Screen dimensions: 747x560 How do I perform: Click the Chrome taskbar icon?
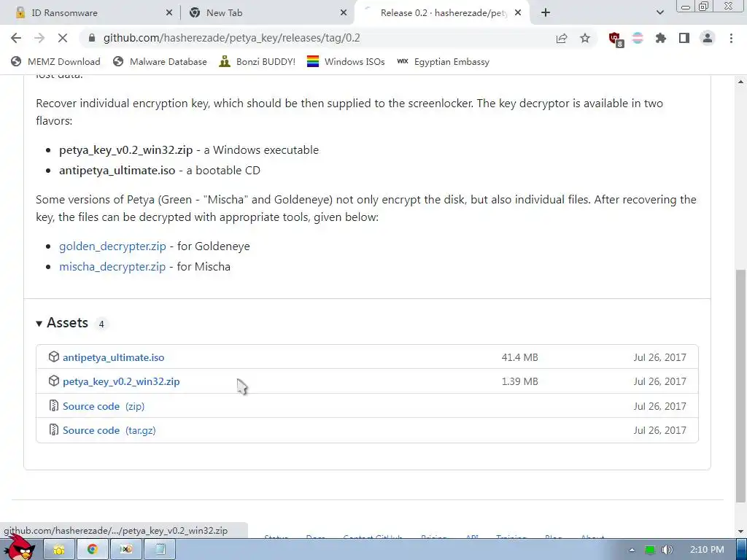coord(93,550)
